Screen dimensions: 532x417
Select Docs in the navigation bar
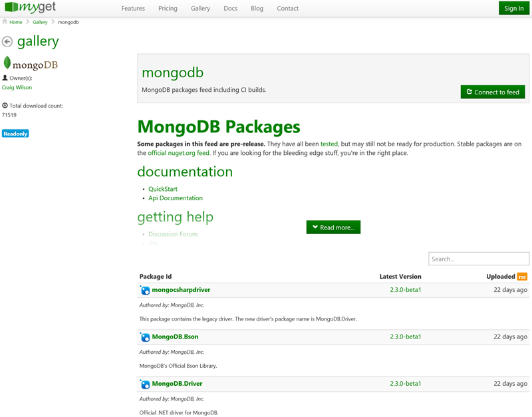point(230,9)
